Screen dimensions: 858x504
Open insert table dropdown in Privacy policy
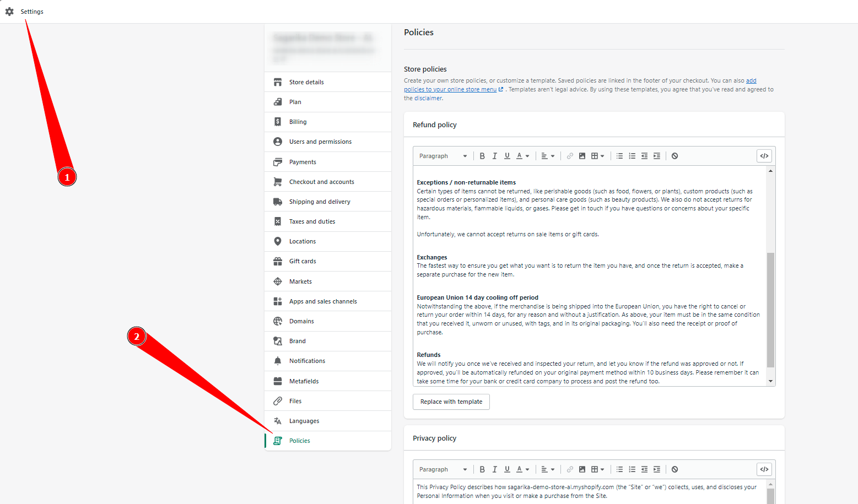tap(597, 469)
